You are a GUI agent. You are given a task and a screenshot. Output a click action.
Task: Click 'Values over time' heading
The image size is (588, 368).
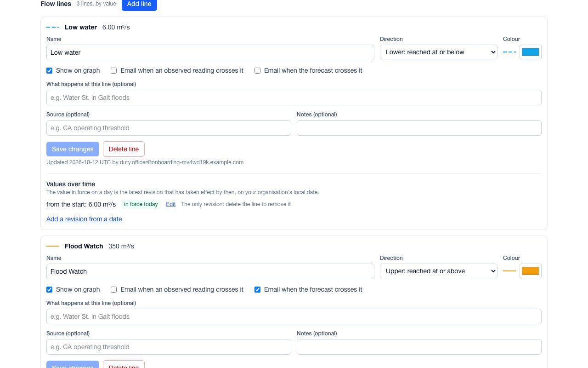pos(71,184)
